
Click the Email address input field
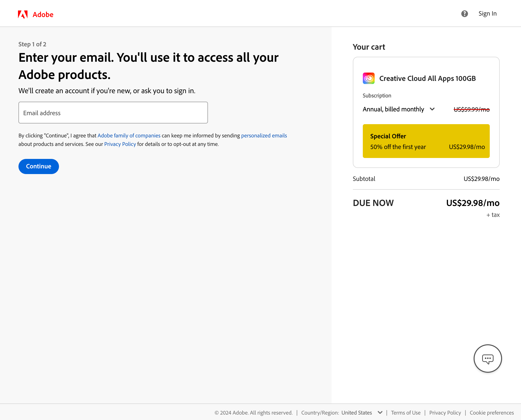click(113, 113)
